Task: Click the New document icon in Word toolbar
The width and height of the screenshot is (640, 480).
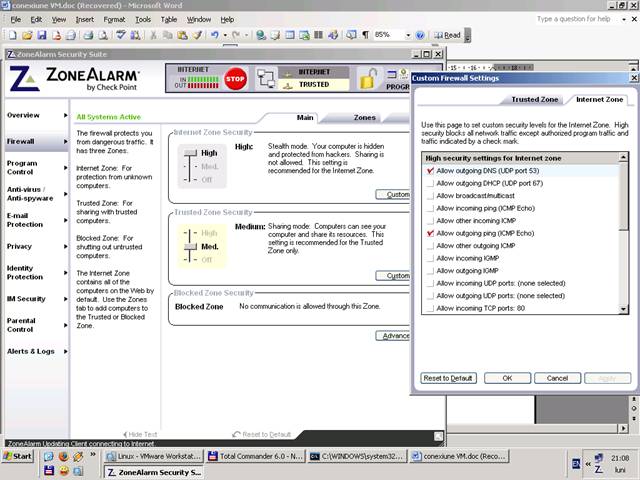Action: (12, 36)
